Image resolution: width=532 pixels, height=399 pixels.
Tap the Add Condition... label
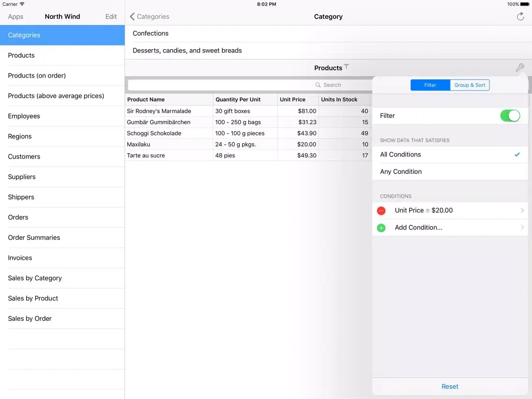click(418, 227)
